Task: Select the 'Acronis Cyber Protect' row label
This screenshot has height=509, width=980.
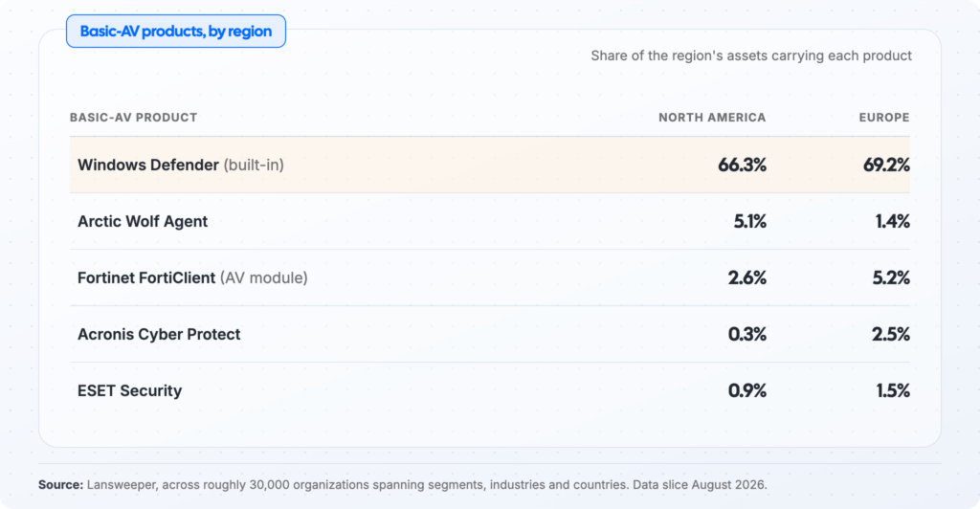Action: point(159,334)
